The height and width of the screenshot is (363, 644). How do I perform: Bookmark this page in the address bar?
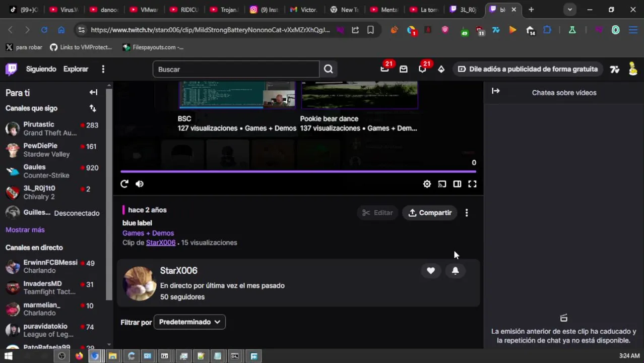point(370,30)
